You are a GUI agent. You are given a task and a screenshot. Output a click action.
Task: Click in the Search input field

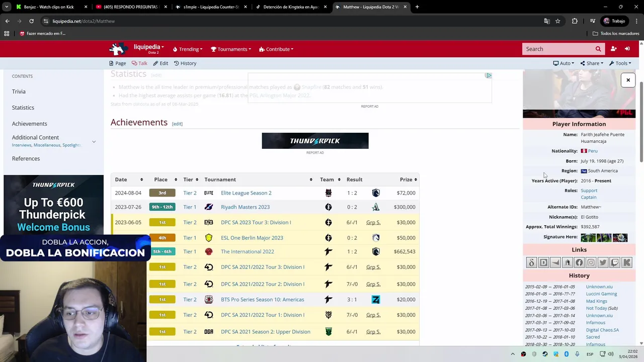tap(558, 49)
